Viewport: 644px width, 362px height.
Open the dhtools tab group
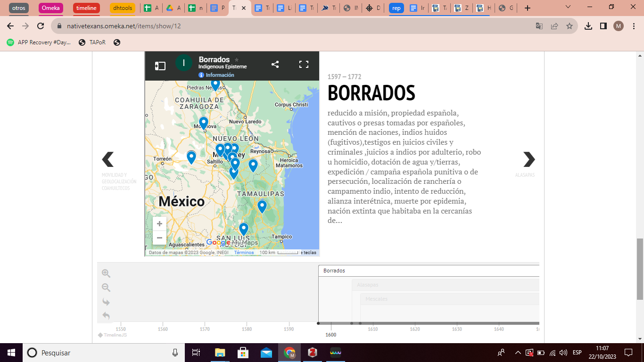coord(122,8)
